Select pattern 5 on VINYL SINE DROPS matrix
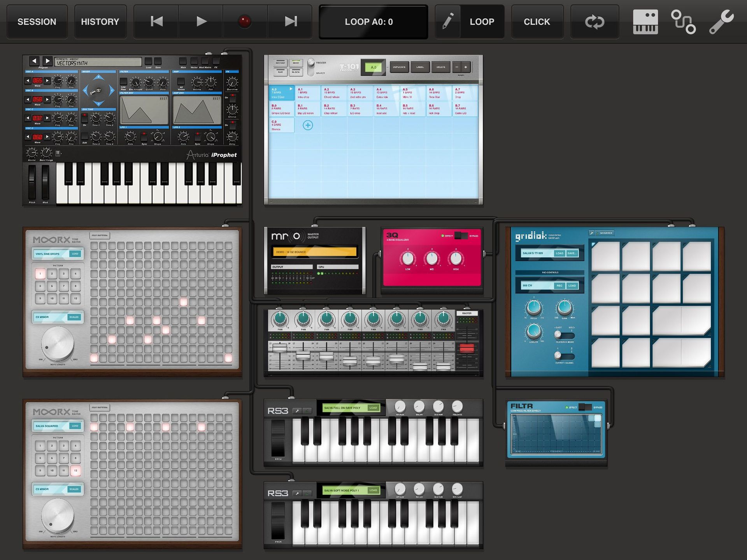Image resolution: width=747 pixels, height=560 pixels. (40, 286)
